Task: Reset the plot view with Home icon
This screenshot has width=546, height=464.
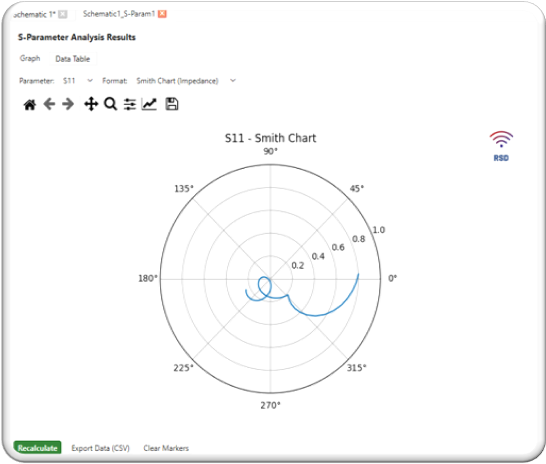Action: [x=30, y=104]
